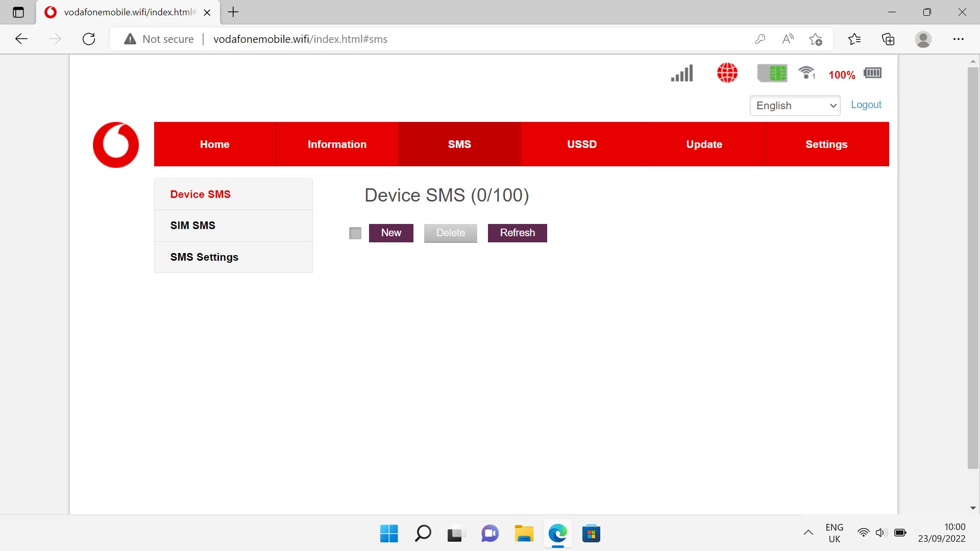Switch to the USSD tab

(581, 144)
